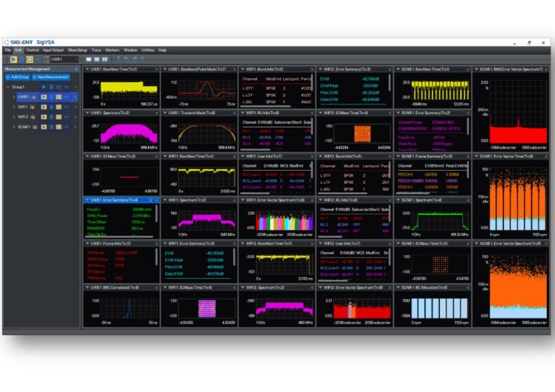The height and width of the screenshot is (392, 555).
Task: Open the Input Output menu
Action: click(x=53, y=51)
